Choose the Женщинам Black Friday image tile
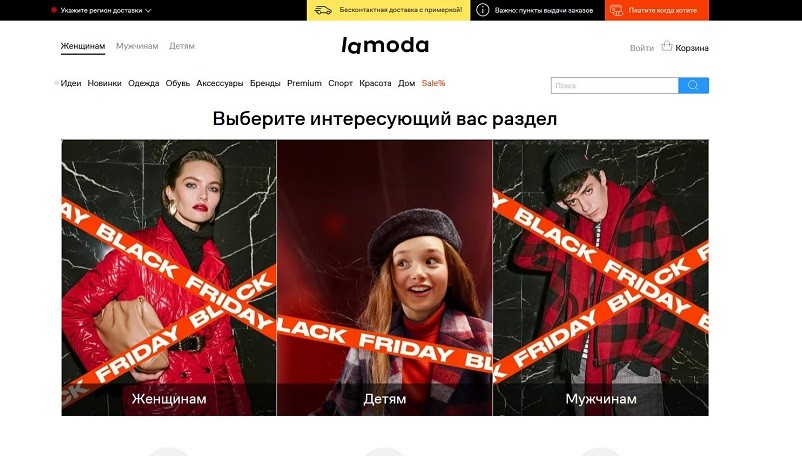Viewport: 802px width, 456px height. coord(169,278)
